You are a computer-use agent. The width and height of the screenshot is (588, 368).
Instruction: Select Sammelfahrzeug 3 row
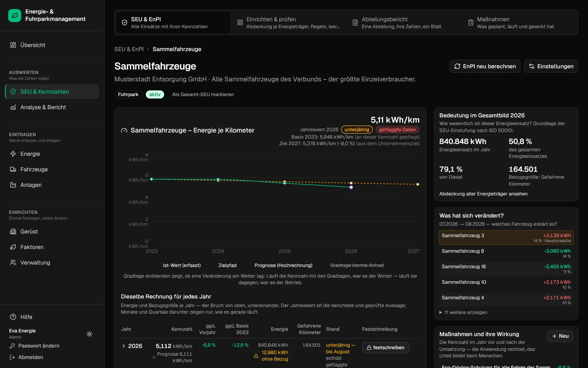(506, 238)
